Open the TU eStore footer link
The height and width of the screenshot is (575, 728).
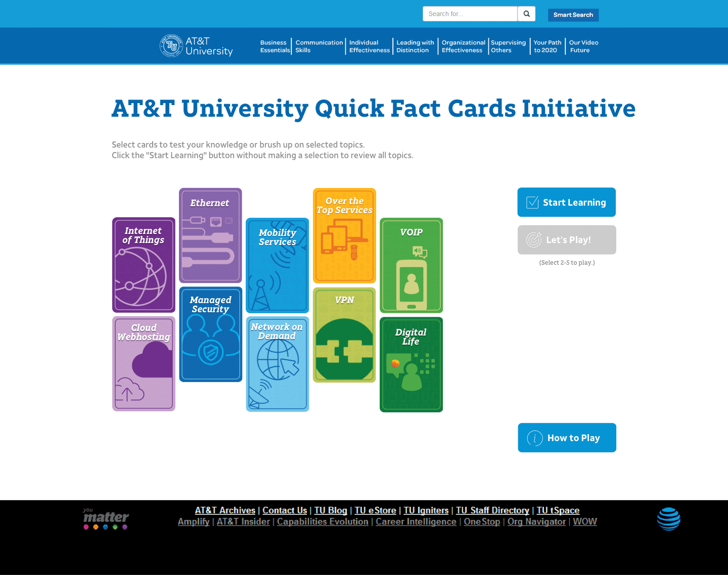click(375, 510)
